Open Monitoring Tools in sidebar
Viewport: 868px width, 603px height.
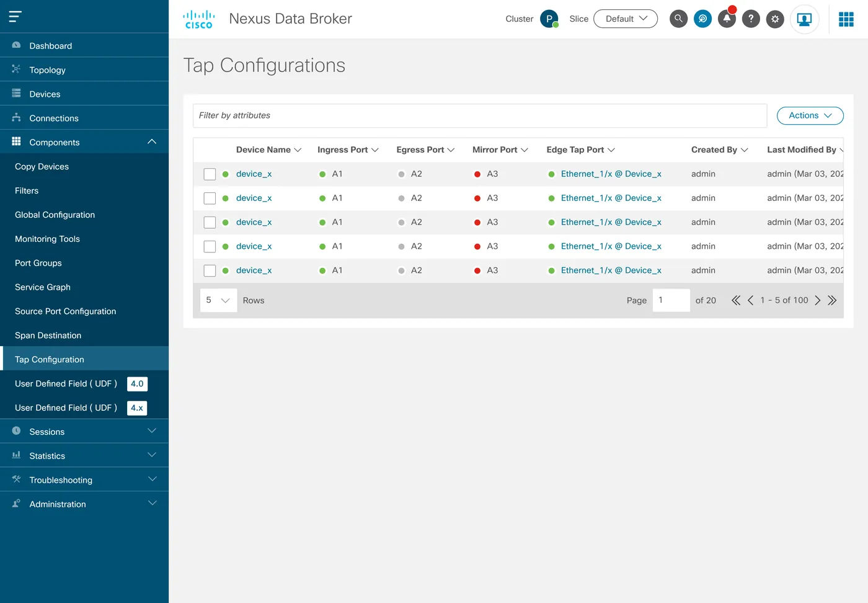tap(84, 239)
